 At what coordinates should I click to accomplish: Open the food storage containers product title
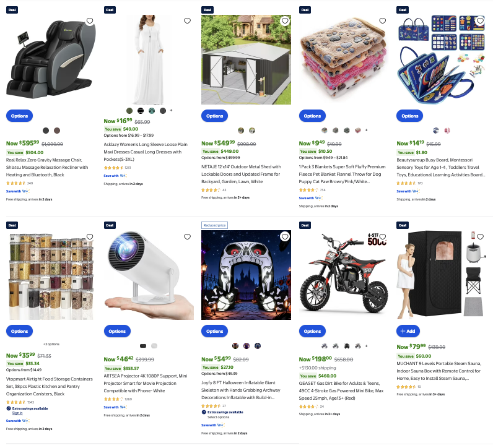(50, 386)
